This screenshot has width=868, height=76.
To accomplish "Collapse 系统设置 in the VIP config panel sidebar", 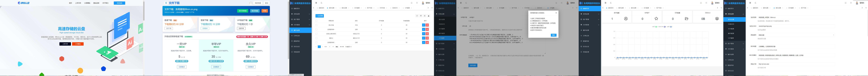I will point(445,14).
